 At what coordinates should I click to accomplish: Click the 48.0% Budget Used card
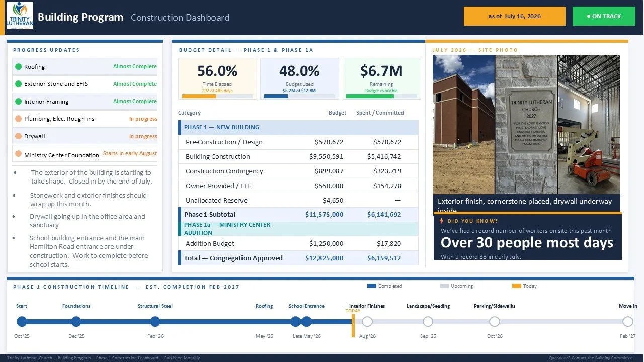click(x=299, y=79)
